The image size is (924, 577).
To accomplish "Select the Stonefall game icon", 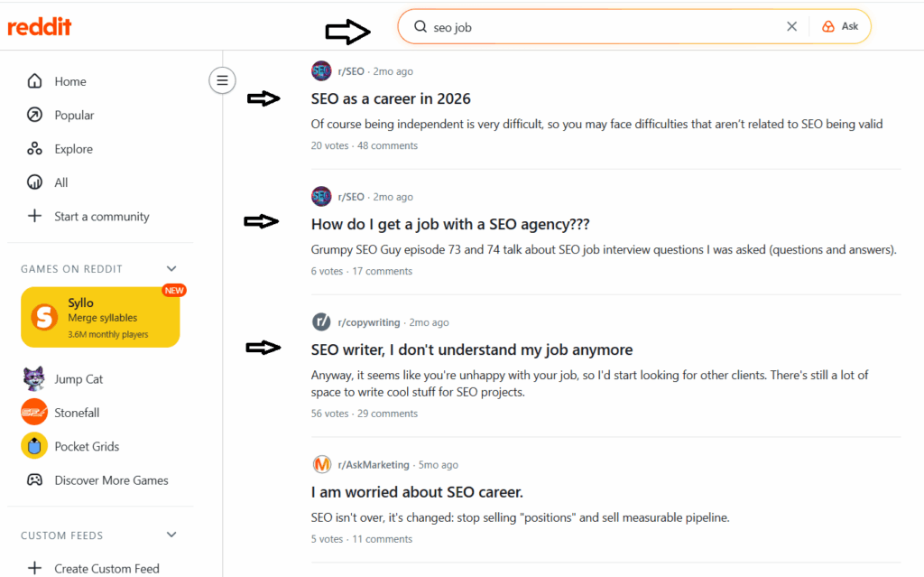I will click(33, 412).
